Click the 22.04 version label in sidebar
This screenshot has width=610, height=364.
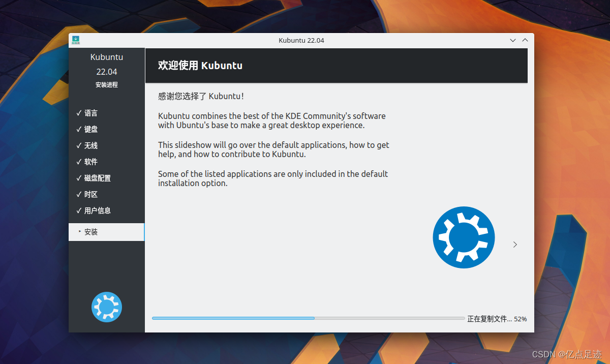coord(107,72)
